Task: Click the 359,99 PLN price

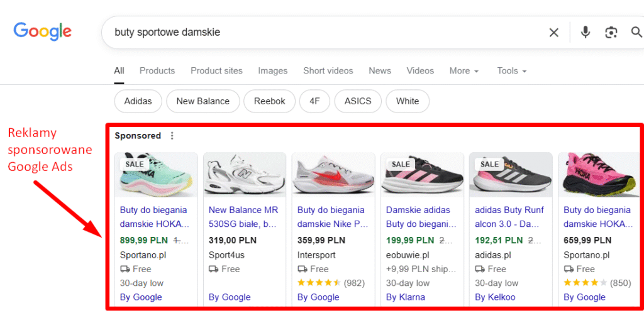Action: pyautogui.click(x=321, y=240)
